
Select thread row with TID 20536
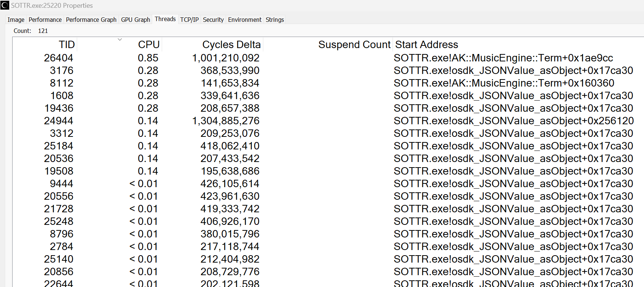coord(328,158)
